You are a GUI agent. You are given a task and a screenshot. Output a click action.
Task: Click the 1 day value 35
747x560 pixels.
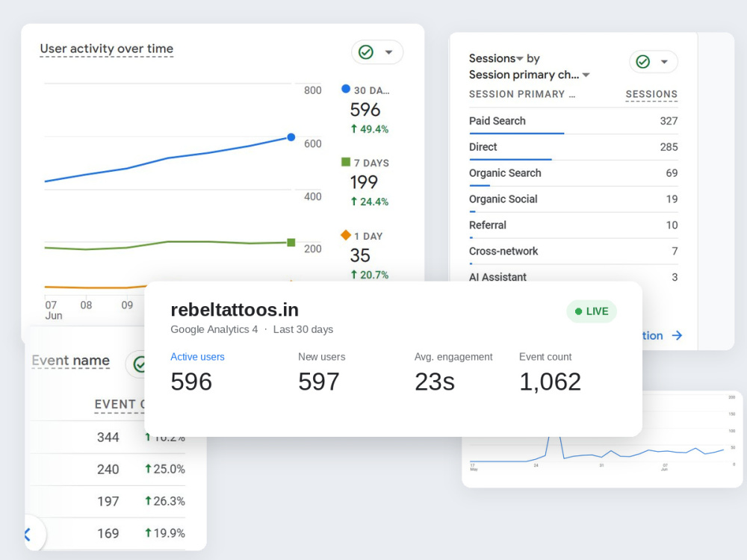click(x=360, y=255)
